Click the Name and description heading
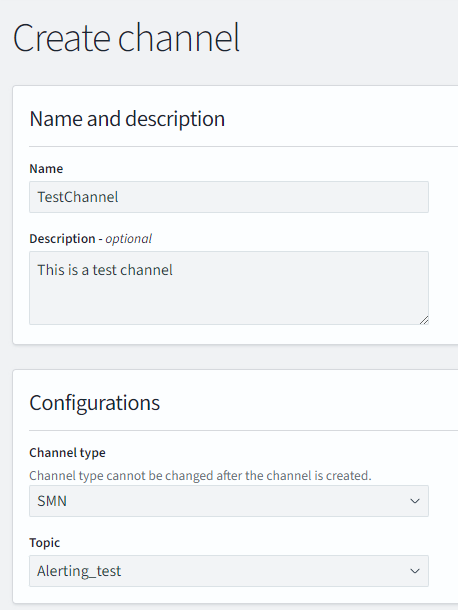 point(127,119)
